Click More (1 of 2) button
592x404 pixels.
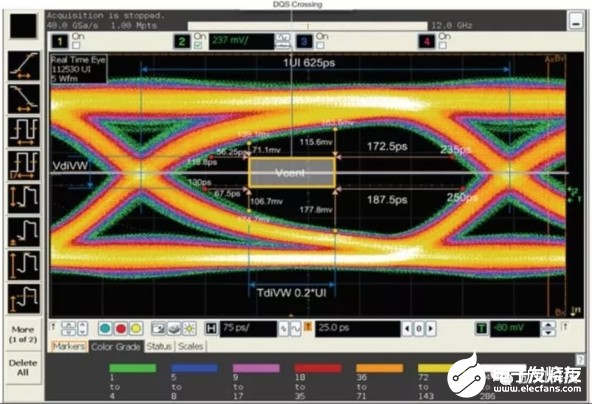coord(23,334)
